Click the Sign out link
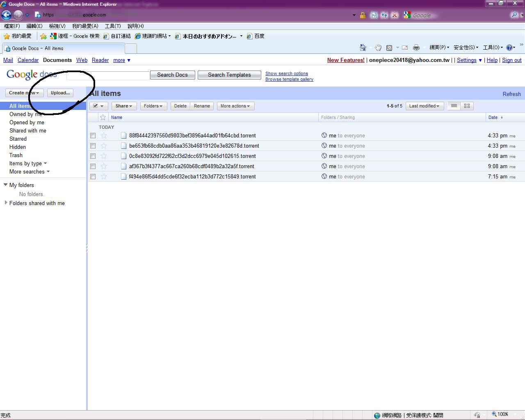 [x=512, y=60]
